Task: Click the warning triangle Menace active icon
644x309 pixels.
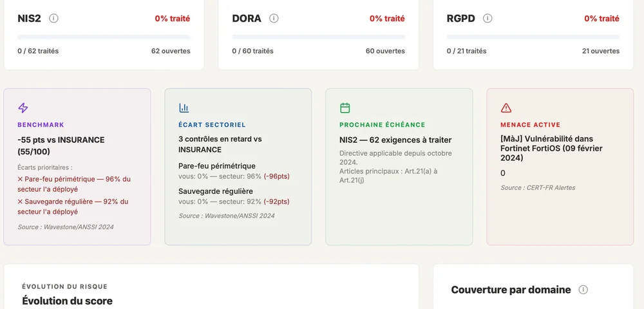Action: tap(506, 108)
